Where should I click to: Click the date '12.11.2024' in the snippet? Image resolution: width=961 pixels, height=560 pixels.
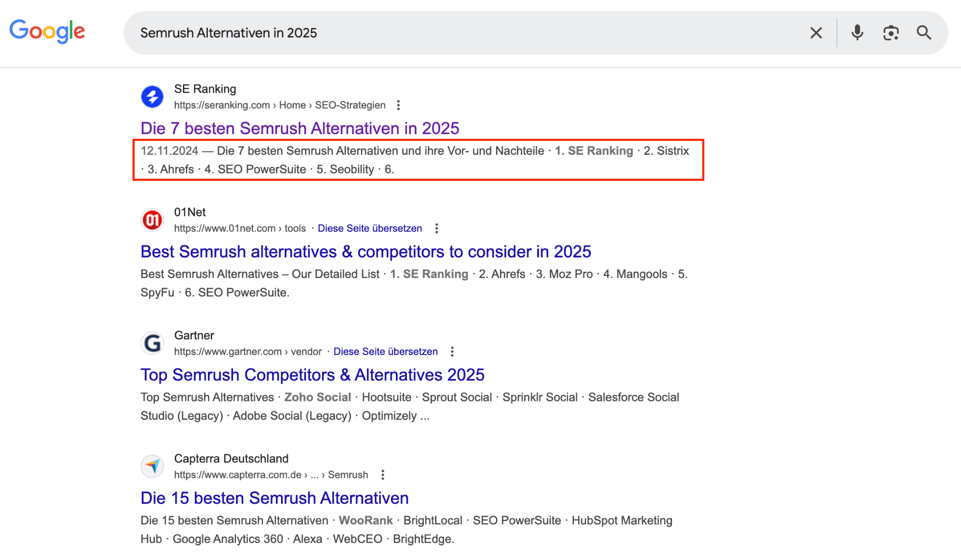click(170, 151)
